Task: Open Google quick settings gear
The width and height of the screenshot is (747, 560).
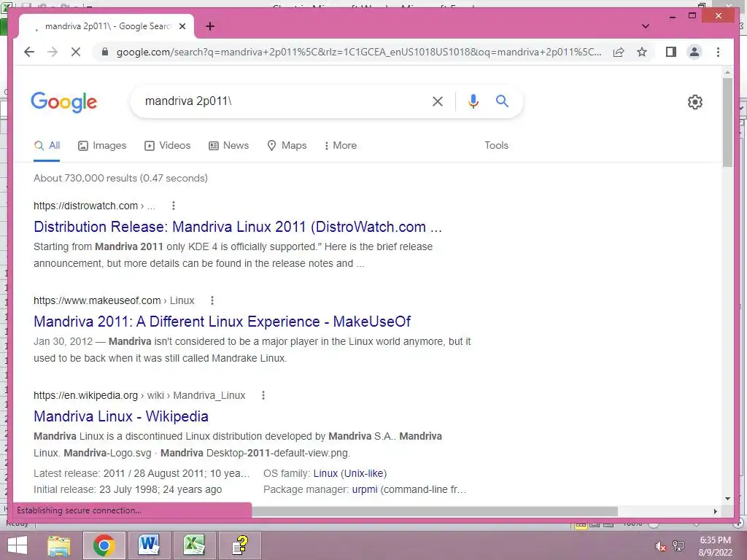Action: 694,102
